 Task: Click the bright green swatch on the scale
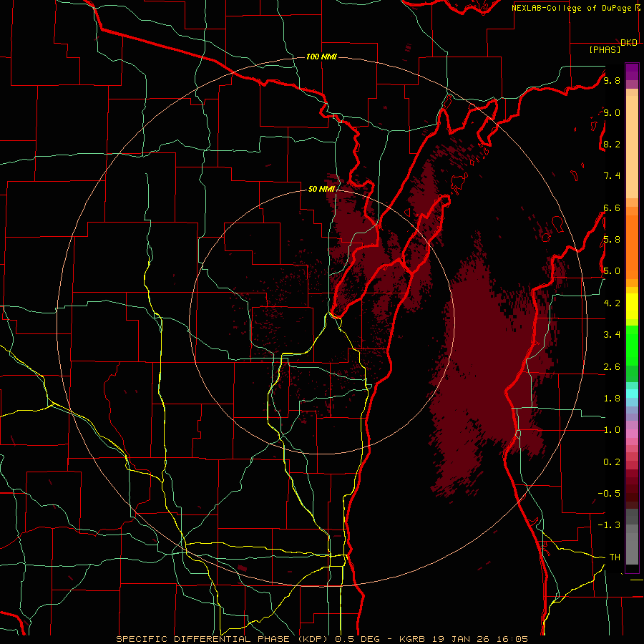click(632, 345)
